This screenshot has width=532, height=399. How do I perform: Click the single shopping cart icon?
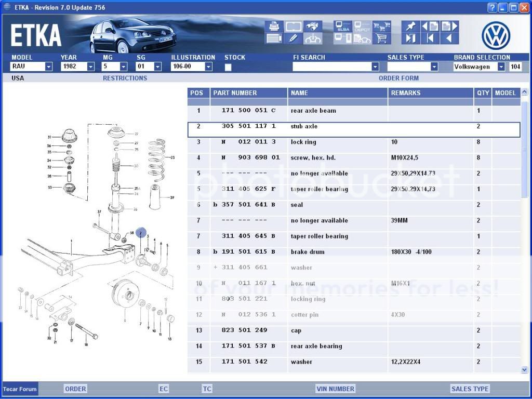click(381, 38)
